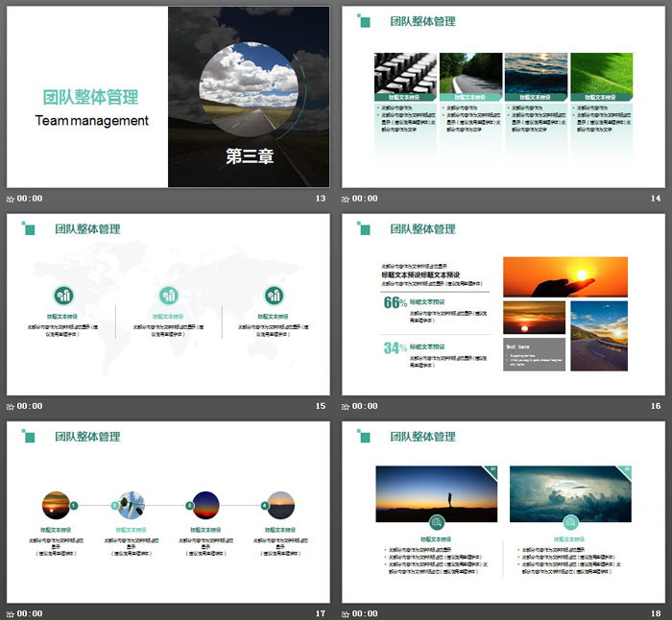The width and height of the screenshot is (672, 620).
Task: Click the circular cloud road image on slide 13
Action: click(249, 79)
